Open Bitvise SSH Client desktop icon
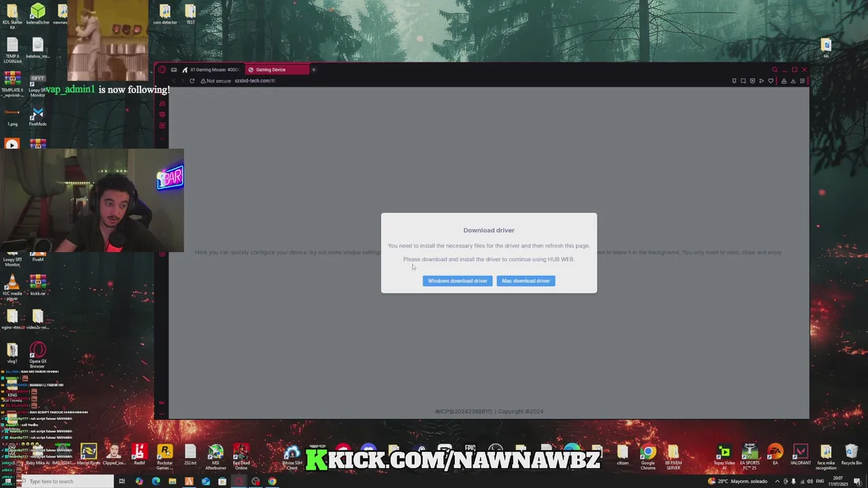The image size is (868, 488). click(x=292, y=457)
